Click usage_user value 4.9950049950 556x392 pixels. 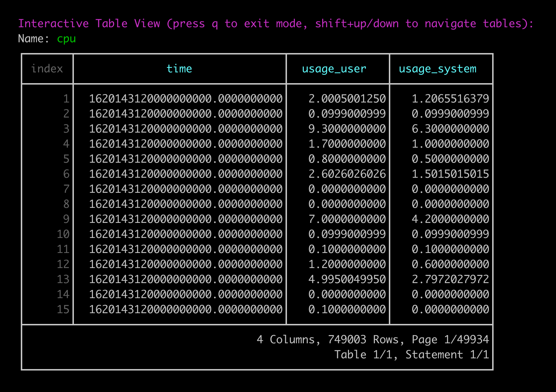[x=347, y=279]
